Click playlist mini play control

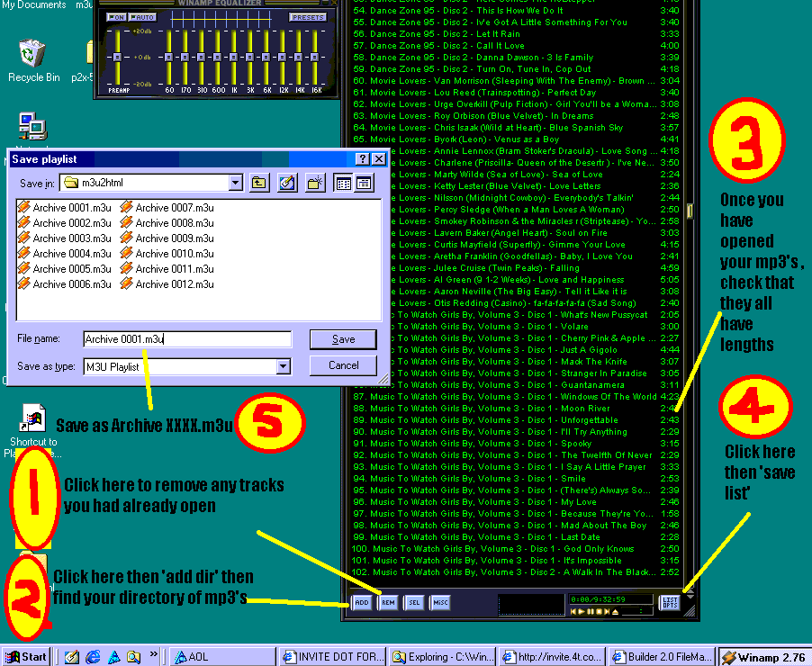click(582, 612)
